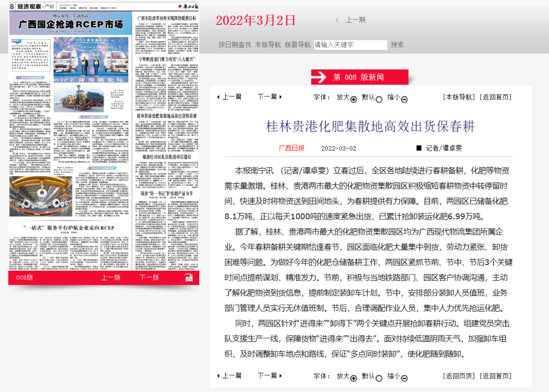Screen dimensions: 549x392
Task: Click the bottom zoom-in (放大) plus icon
Action: (354, 378)
